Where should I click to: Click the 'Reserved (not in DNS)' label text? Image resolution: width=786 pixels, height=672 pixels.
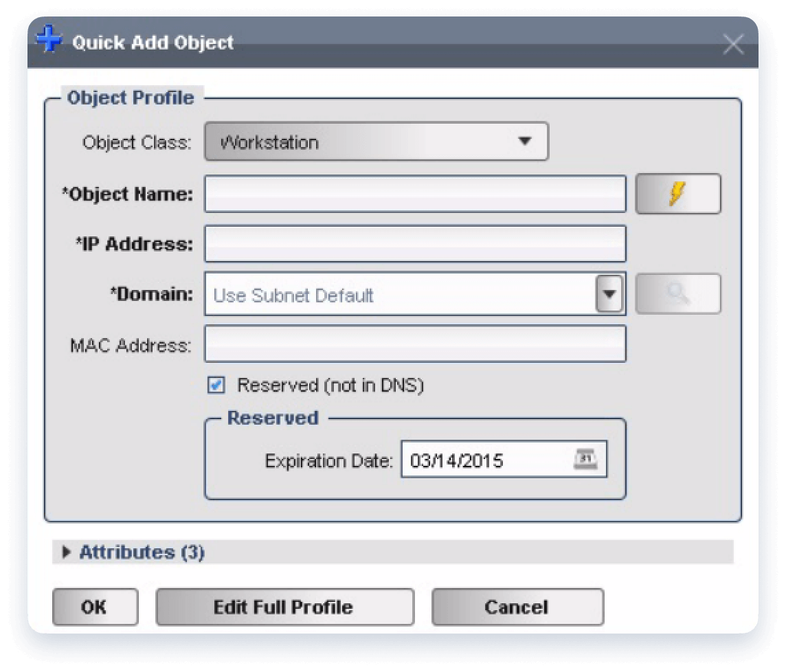click(330, 385)
